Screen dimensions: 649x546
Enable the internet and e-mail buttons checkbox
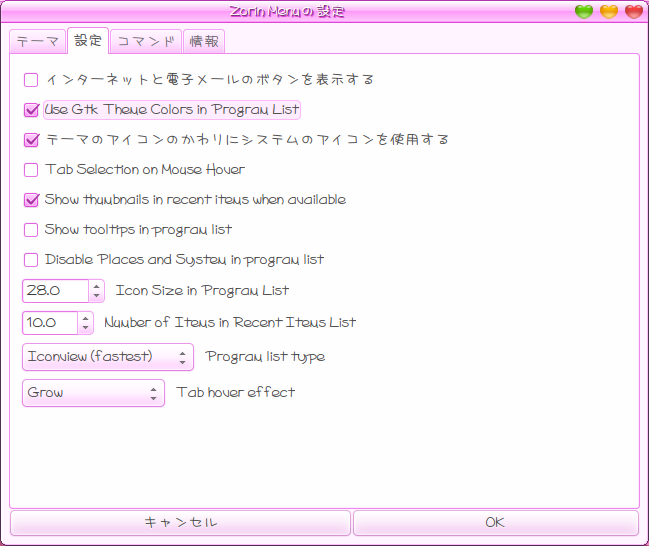click(31, 79)
